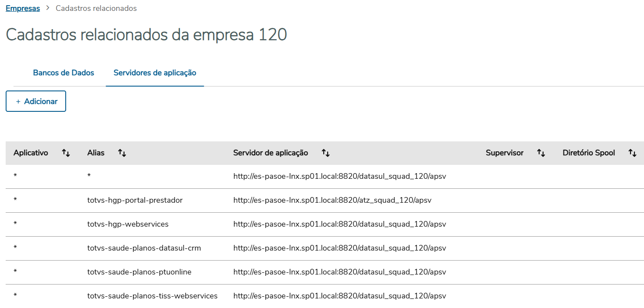Select the first row with asterisk alias

point(89,177)
